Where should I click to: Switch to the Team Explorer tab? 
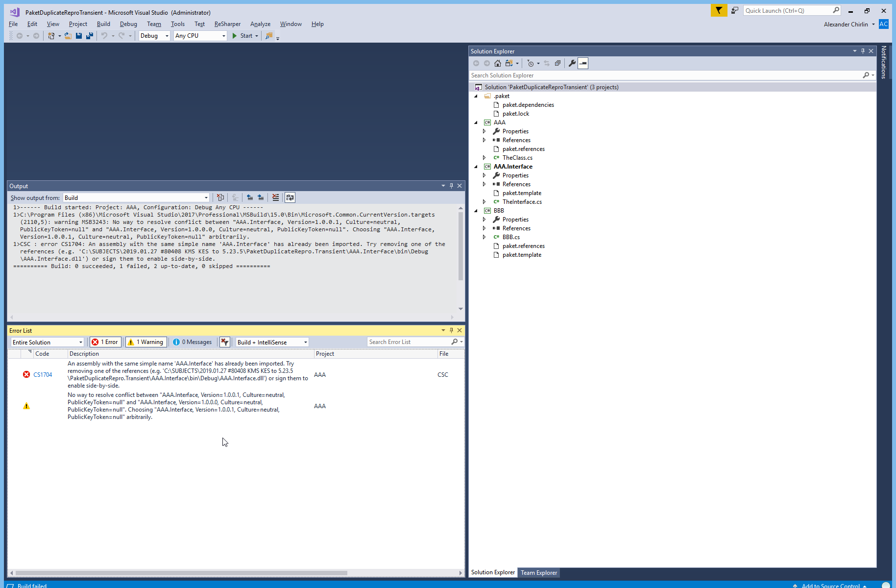pyautogui.click(x=539, y=572)
